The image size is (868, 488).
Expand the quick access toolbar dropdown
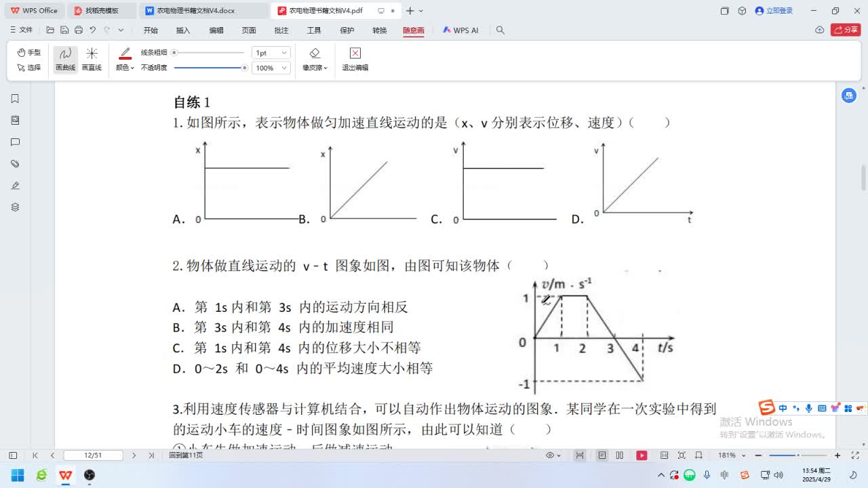[121, 30]
